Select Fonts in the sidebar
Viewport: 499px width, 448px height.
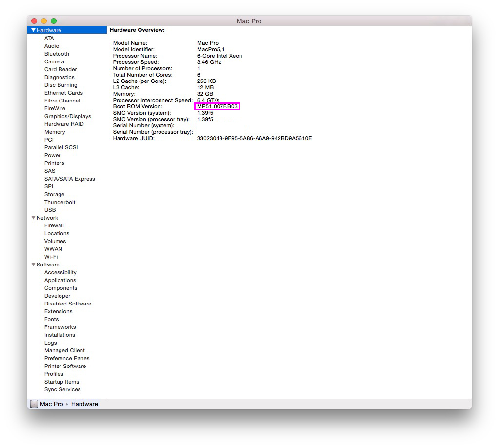coord(51,319)
